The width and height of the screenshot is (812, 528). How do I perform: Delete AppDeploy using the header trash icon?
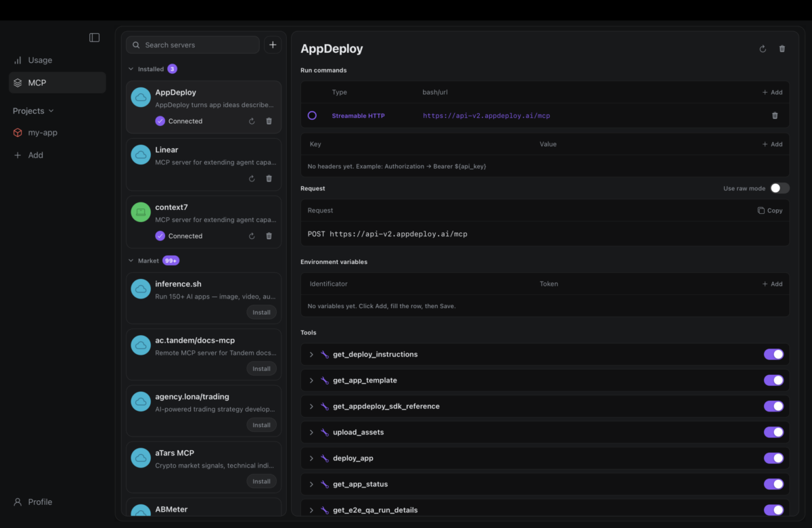coord(782,49)
